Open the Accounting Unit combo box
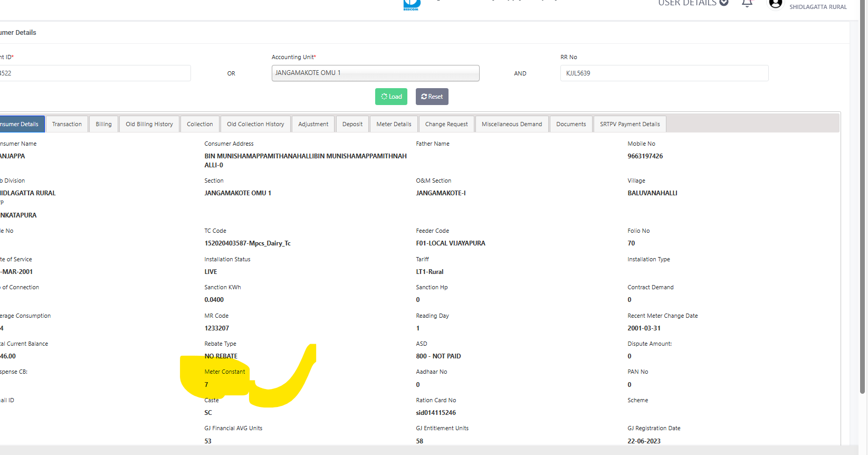 point(376,73)
